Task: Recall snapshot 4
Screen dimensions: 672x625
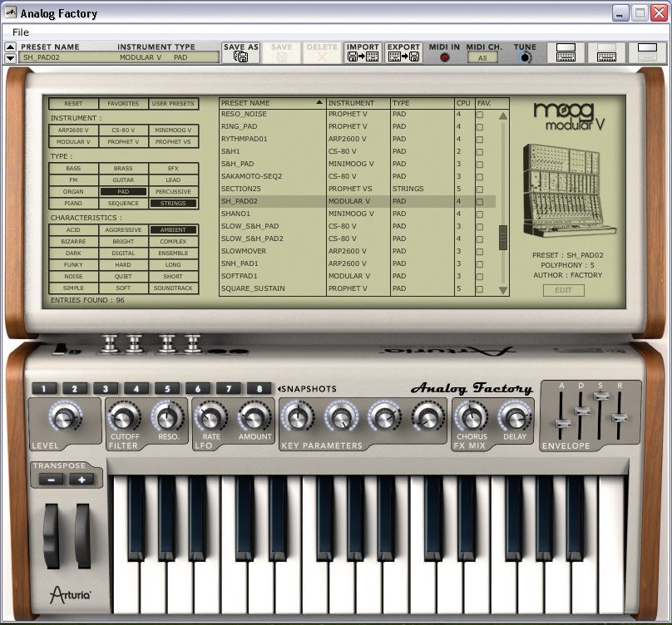Action: click(136, 388)
